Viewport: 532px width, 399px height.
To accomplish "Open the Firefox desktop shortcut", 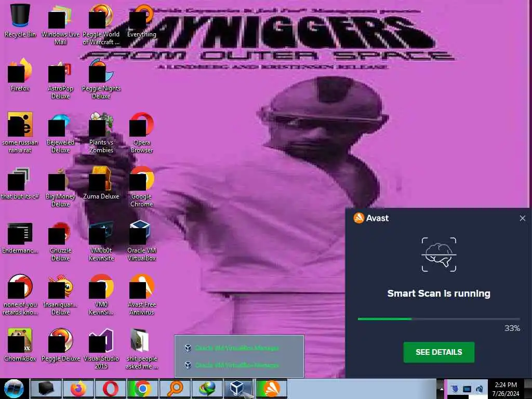I will (x=20, y=75).
